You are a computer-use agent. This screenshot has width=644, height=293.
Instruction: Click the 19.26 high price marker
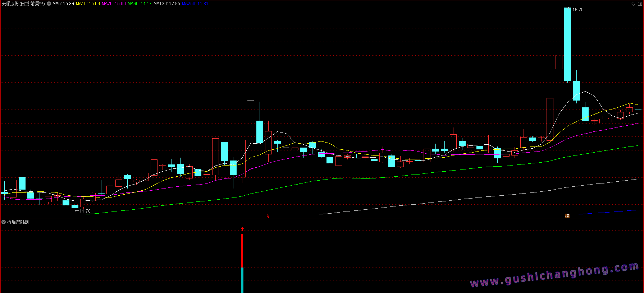tap(577, 10)
